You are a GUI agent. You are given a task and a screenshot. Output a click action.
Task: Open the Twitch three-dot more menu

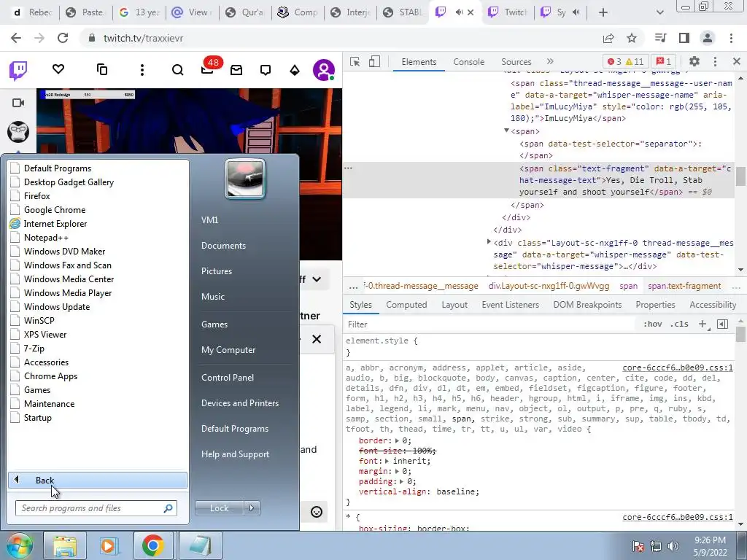pos(142,70)
